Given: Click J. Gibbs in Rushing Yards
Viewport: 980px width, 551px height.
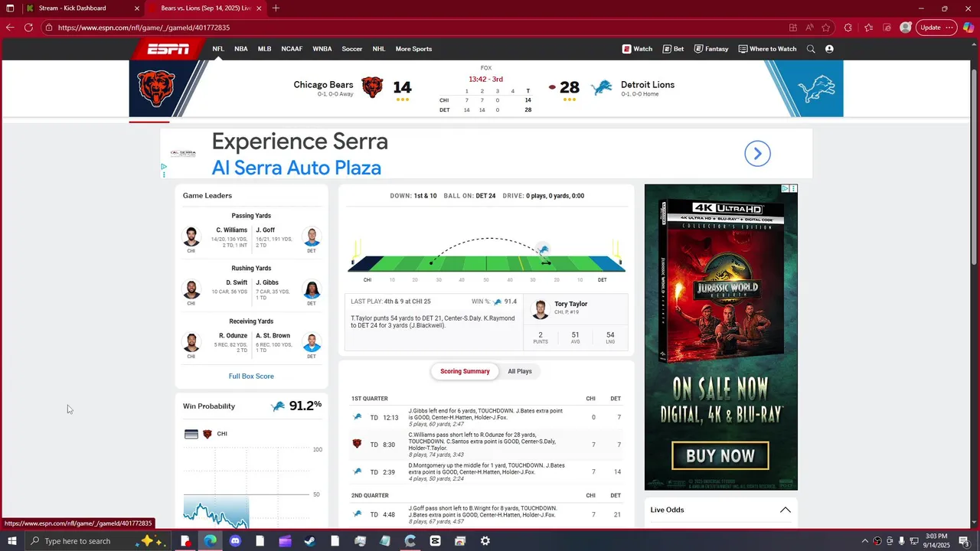Looking at the screenshot, I should [x=267, y=283].
